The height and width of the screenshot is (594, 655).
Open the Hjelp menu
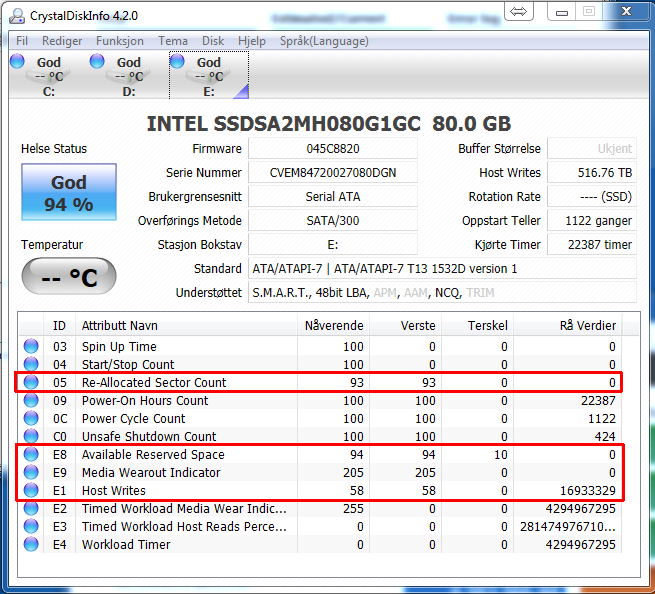coord(251,41)
